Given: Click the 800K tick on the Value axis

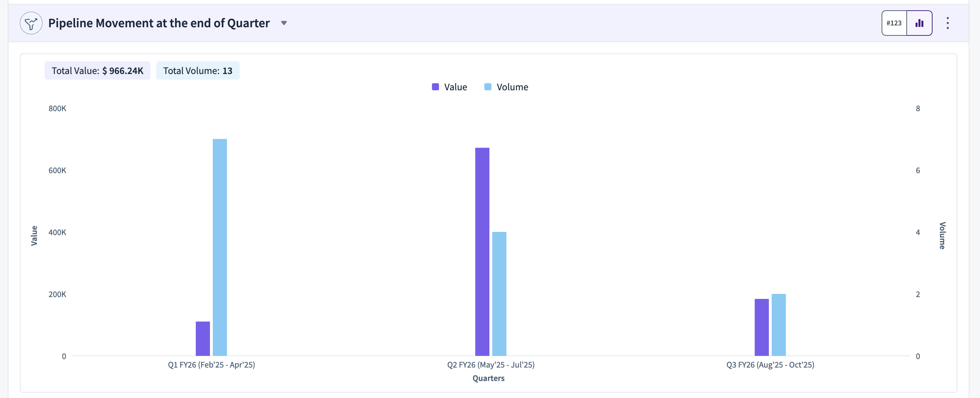Looking at the screenshot, I should pos(57,108).
